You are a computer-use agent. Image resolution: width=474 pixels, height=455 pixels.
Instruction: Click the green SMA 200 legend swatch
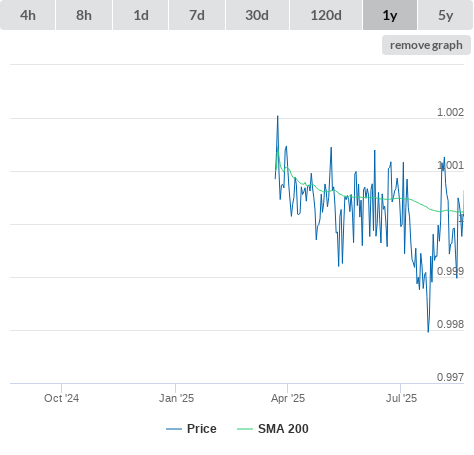click(245, 429)
